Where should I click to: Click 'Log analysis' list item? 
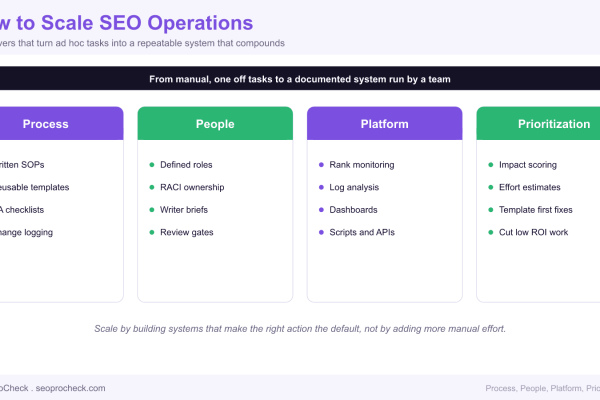[354, 187]
